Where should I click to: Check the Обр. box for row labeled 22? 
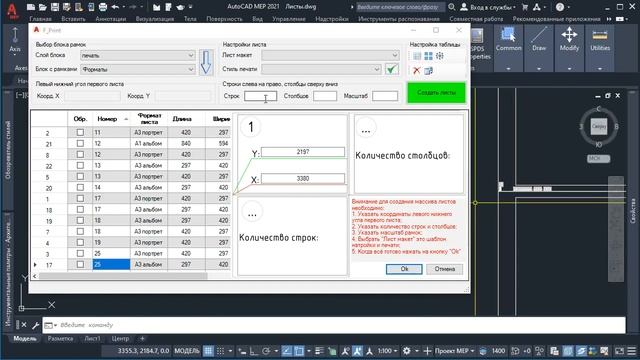point(80,165)
